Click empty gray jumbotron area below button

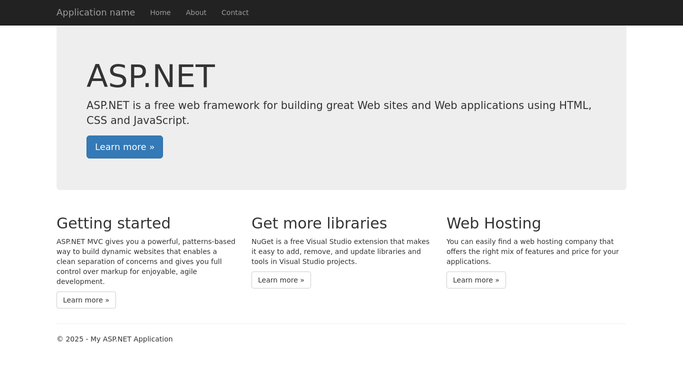coord(342,174)
